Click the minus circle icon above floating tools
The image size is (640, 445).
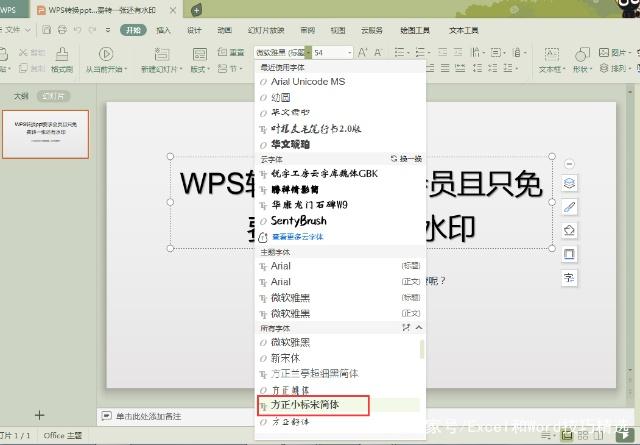[569, 164]
